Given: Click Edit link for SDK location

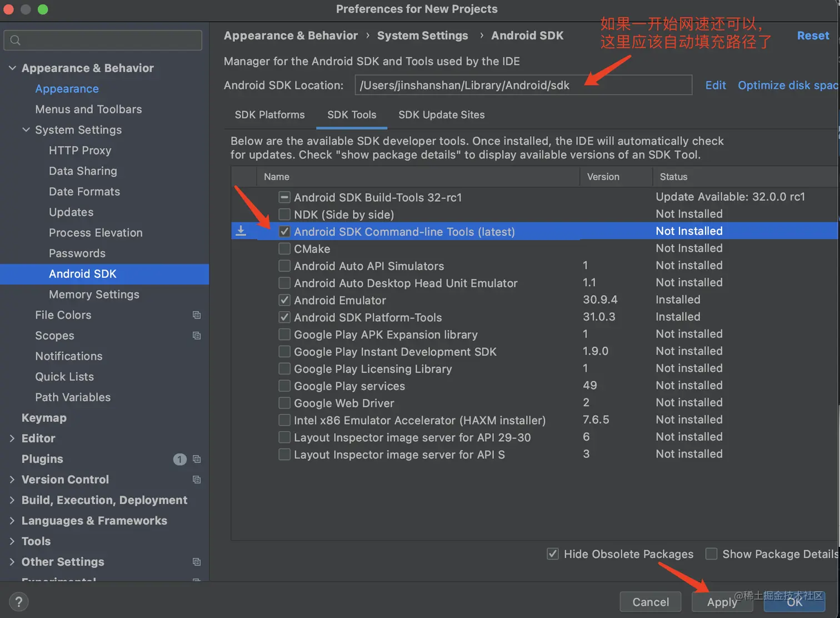Looking at the screenshot, I should click(x=716, y=85).
